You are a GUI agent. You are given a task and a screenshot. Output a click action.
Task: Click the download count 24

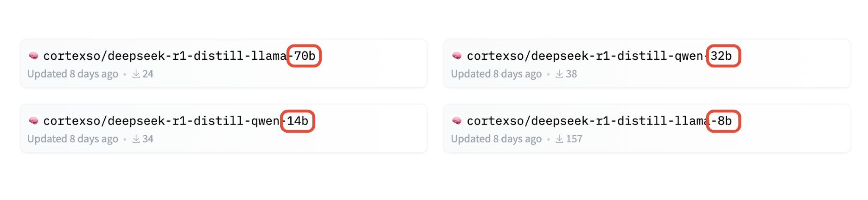pyautogui.click(x=148, y=74)
